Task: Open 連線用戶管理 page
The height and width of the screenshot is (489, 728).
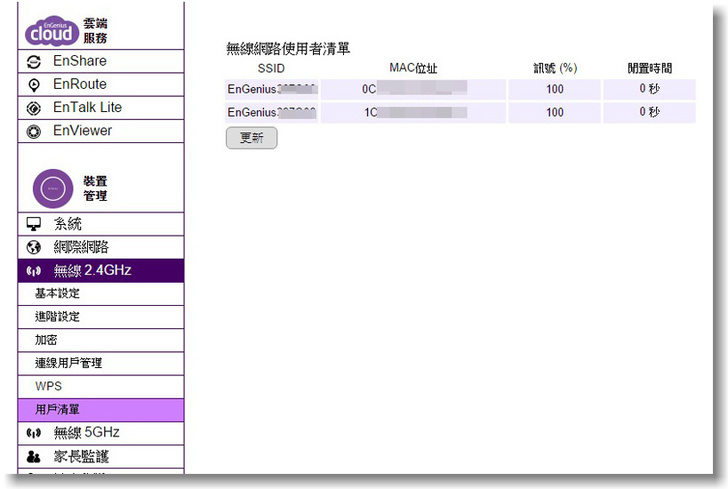Action: point(68,363)
